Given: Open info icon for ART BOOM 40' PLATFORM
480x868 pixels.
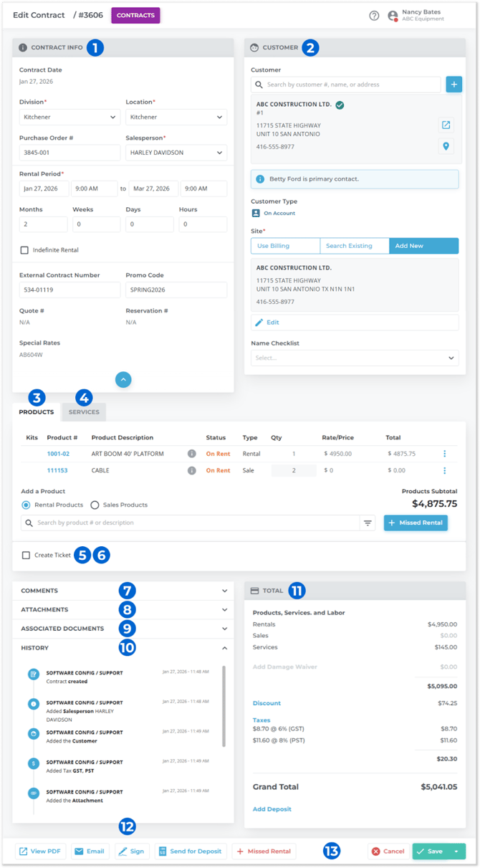Looking at the screenshot, I should (x=191, y=454).
